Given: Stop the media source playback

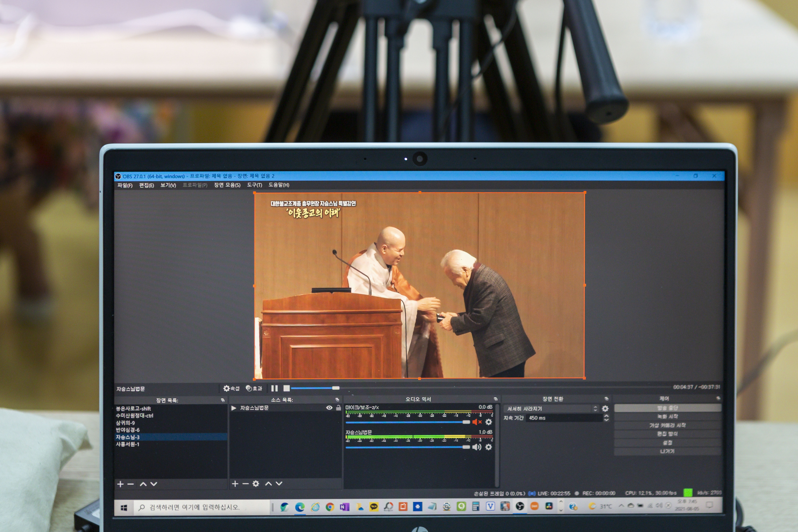Looking at the screenshot, I should pyautogui.click(x=287, y=388).
